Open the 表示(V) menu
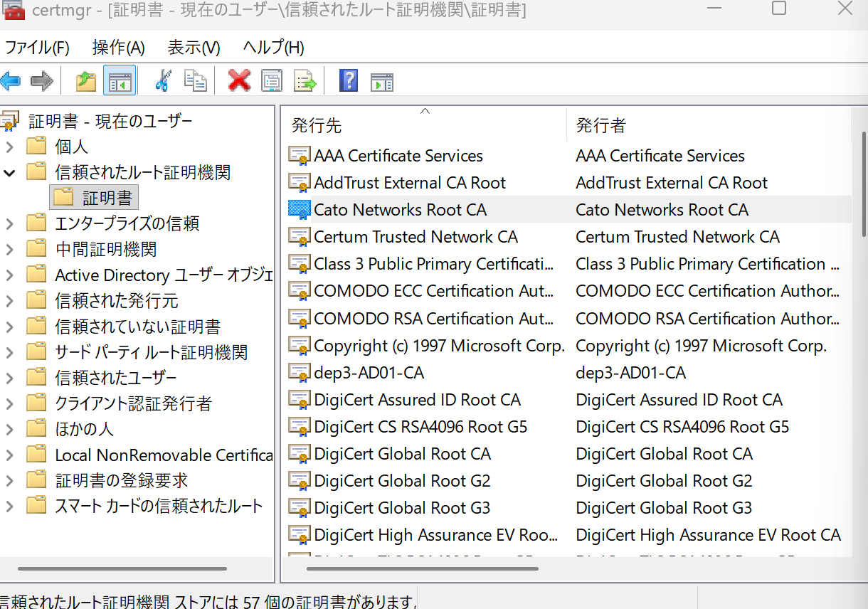 pos(194,48)
